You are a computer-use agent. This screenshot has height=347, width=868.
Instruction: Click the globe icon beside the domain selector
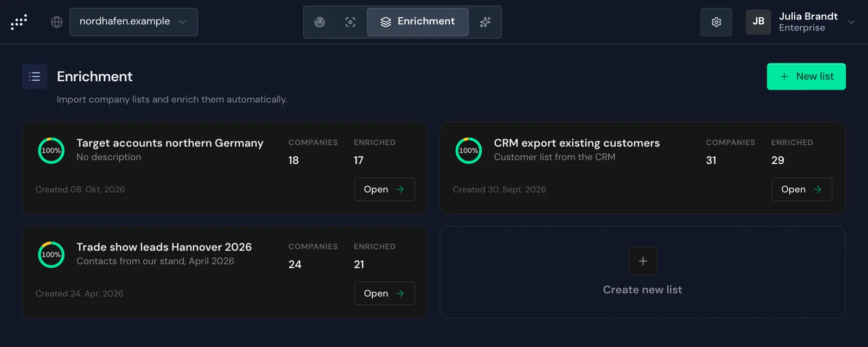tap(57, 22)
